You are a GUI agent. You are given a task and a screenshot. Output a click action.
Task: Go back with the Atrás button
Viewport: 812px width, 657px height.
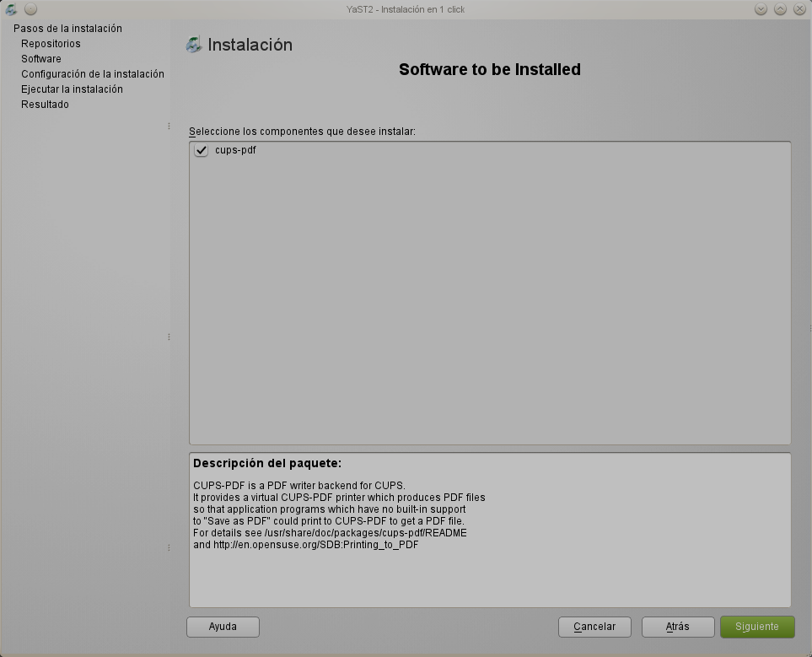point(678,627)
